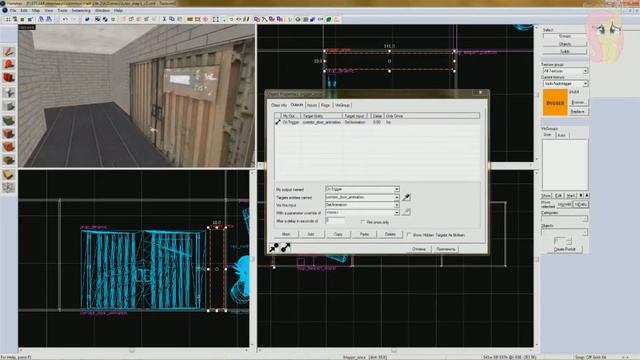Open the Objects prefab dropdown
Viewport: 640px width, 360px height.
point(564,232)
